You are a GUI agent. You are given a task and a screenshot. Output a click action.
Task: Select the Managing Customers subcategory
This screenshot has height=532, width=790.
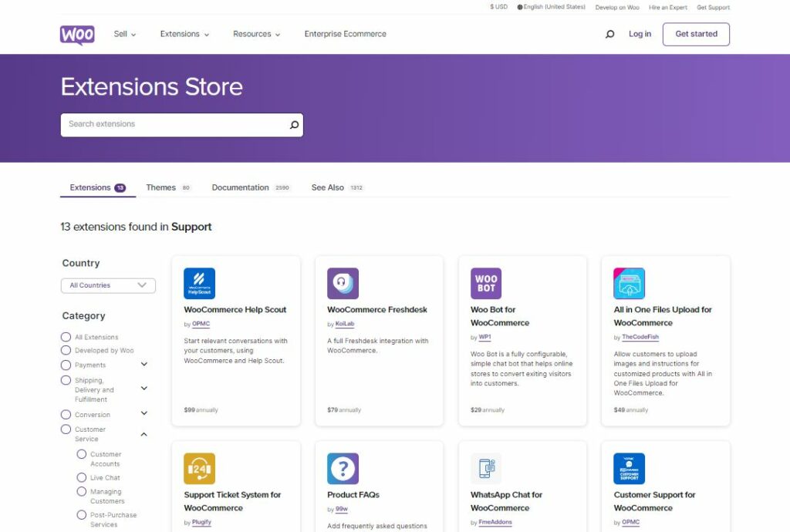(82, 491)
